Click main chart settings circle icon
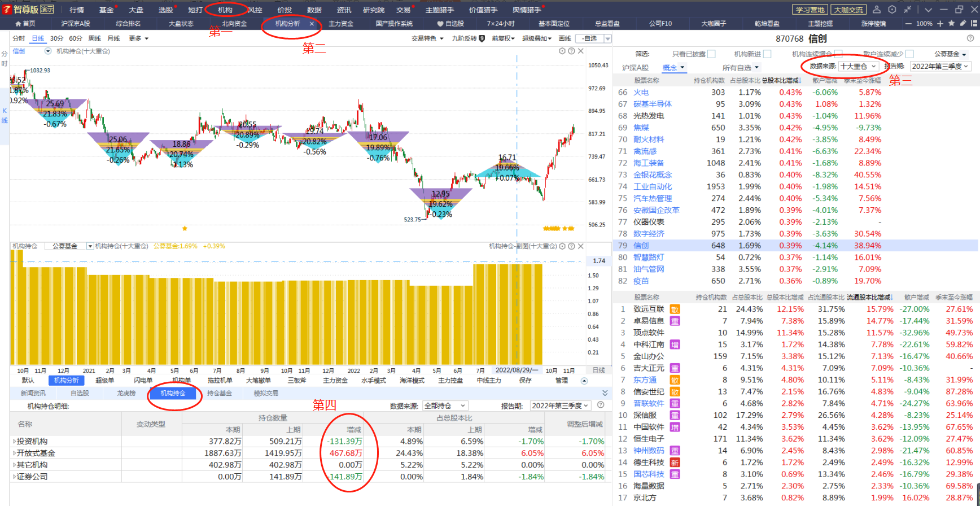980x506 pixels. (x=562, y=51)
